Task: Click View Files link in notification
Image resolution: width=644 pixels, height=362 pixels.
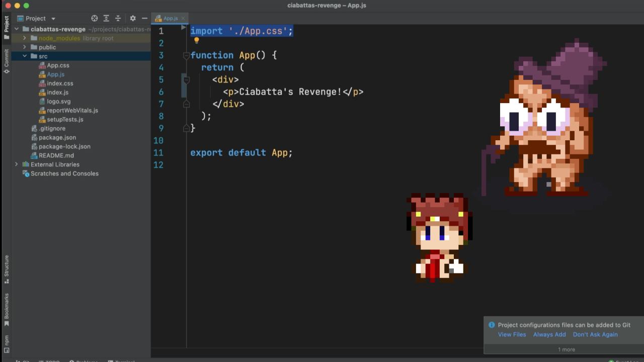Action: (x=512, y=334)
